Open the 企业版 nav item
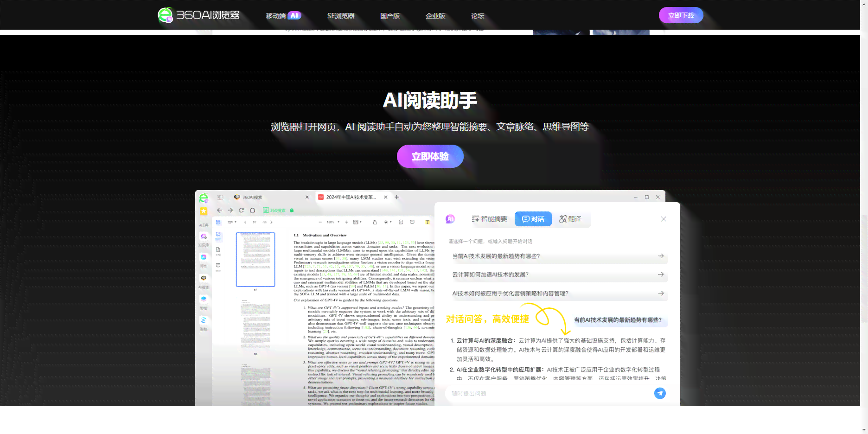868x434 pixels. pyautogui.click(x=435, y=16)
